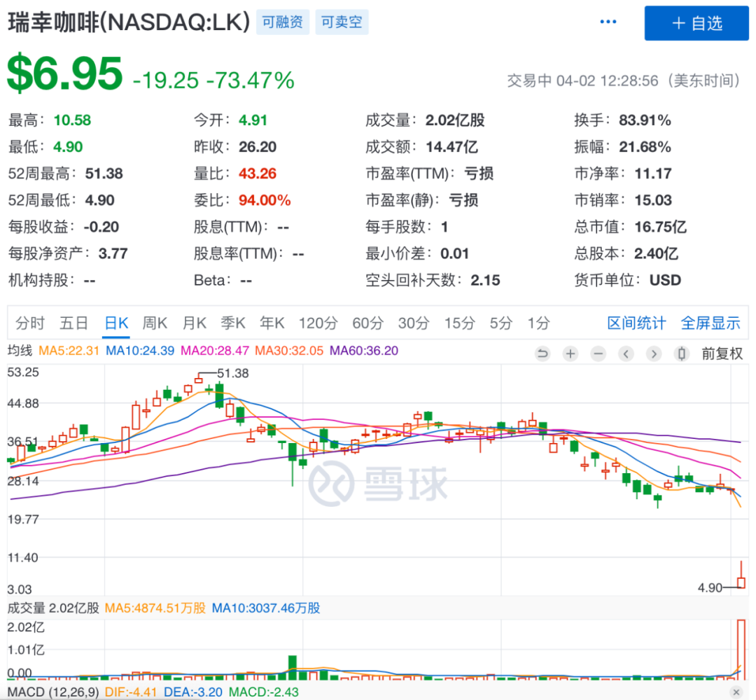The width and height of the screenshot is (756, 700).
Task: Click the latest red candlestick near 4.90
Action: click(x=741, y=582)
